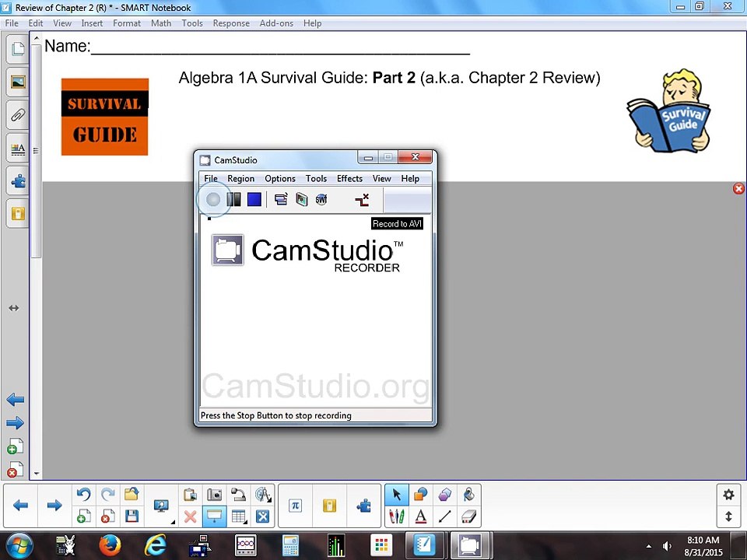
Task: Click the Paste clipboard icon
Action: 190,495
